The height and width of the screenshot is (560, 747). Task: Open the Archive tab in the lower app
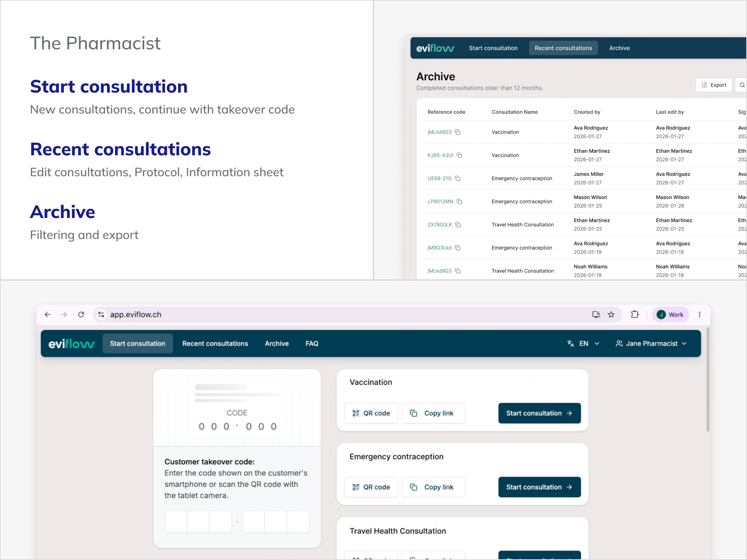[277, 343]
